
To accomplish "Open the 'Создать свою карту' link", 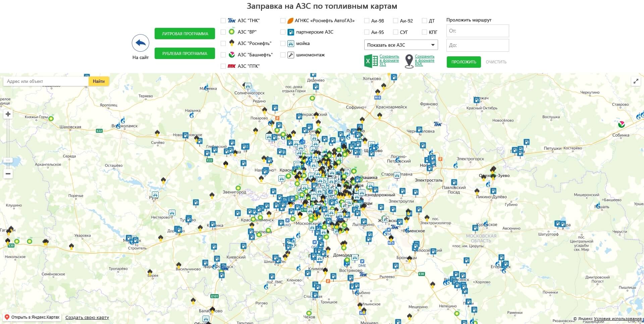I will (x=87, y=318).
